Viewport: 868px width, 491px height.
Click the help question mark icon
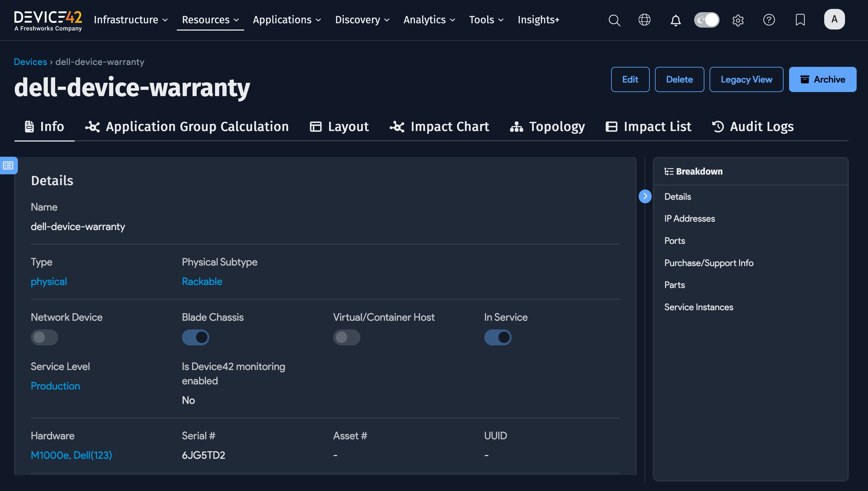(x=768, y=20)
